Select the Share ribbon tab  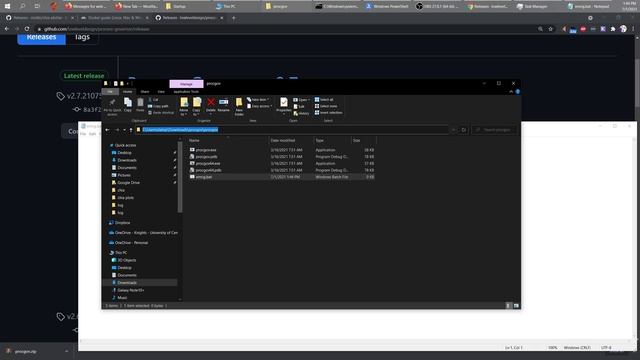pos(145,92)
